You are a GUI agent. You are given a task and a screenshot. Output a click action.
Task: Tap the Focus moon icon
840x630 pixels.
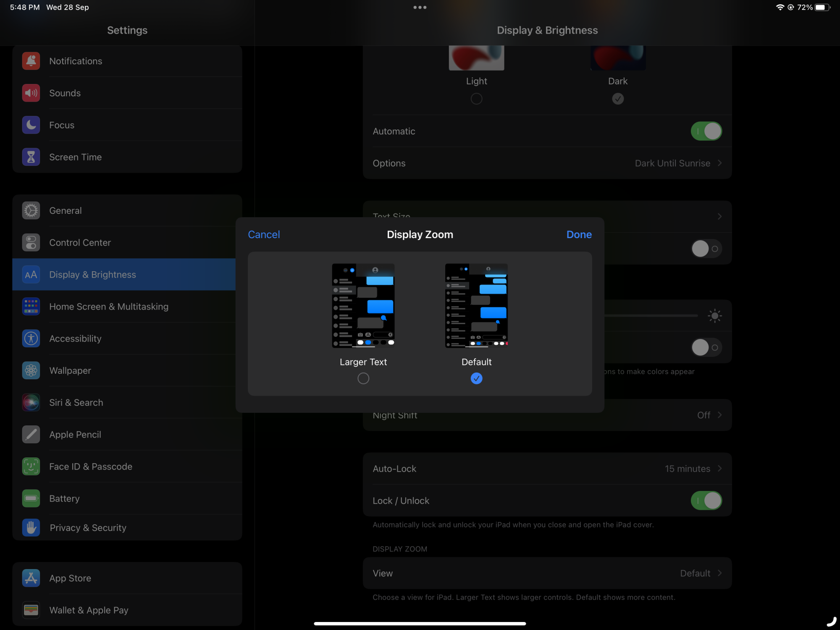(x=31, y=125)
